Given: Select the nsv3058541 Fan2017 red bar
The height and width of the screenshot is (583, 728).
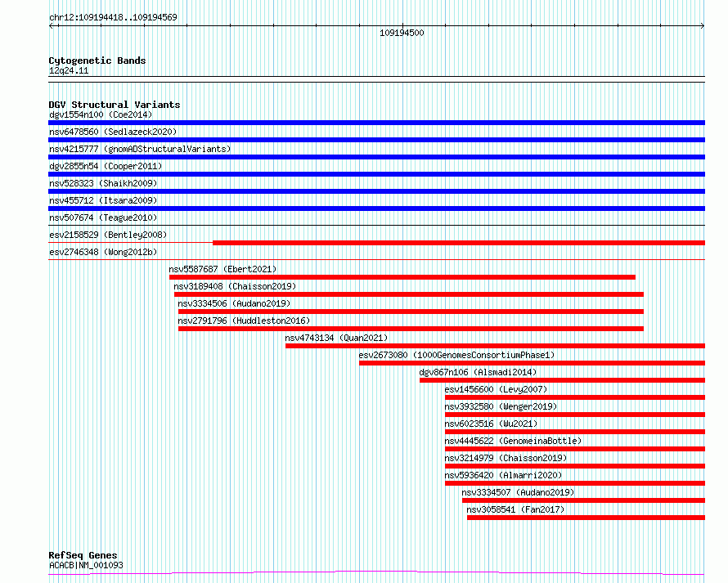Looking at the screenshot, I should pos(586,518).
